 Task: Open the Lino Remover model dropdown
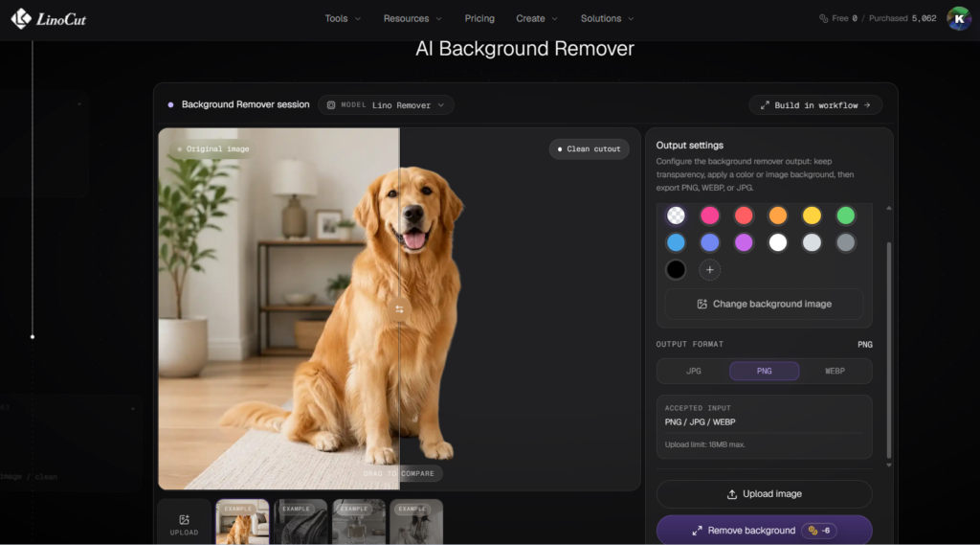387,105
